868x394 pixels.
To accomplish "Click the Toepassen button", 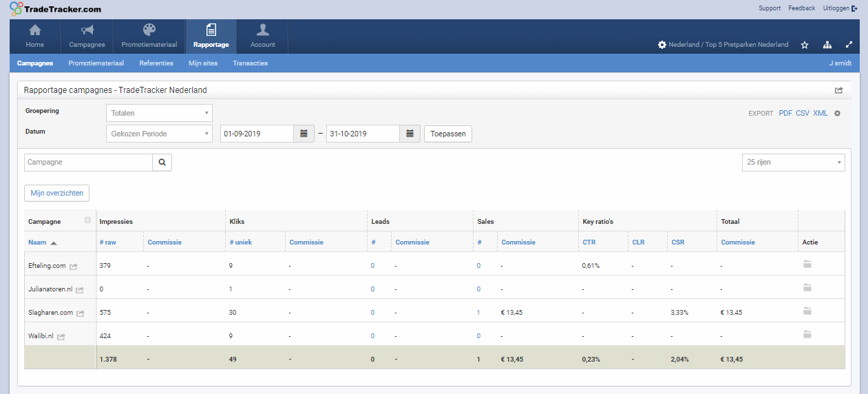I will [448, 134].
